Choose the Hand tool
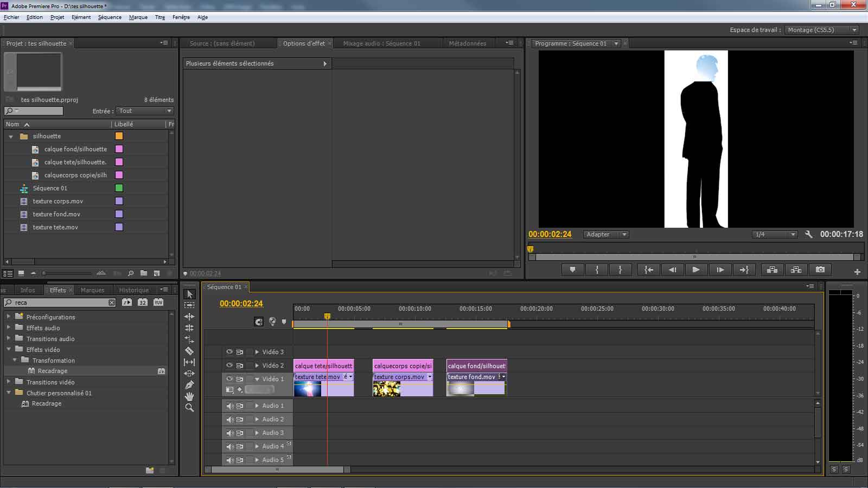This screenshot has width=868, height=488. [189, 396]
